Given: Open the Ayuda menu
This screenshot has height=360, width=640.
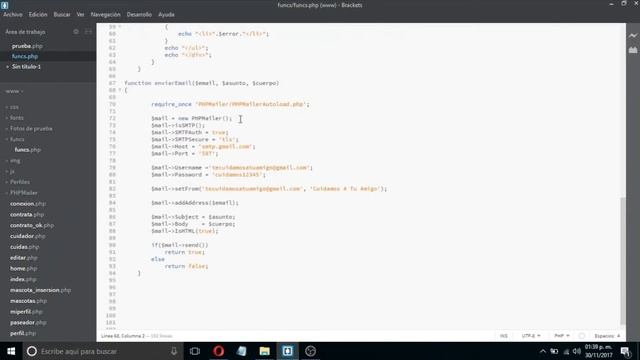Looking at the screenshot, I should click(166, 14).
